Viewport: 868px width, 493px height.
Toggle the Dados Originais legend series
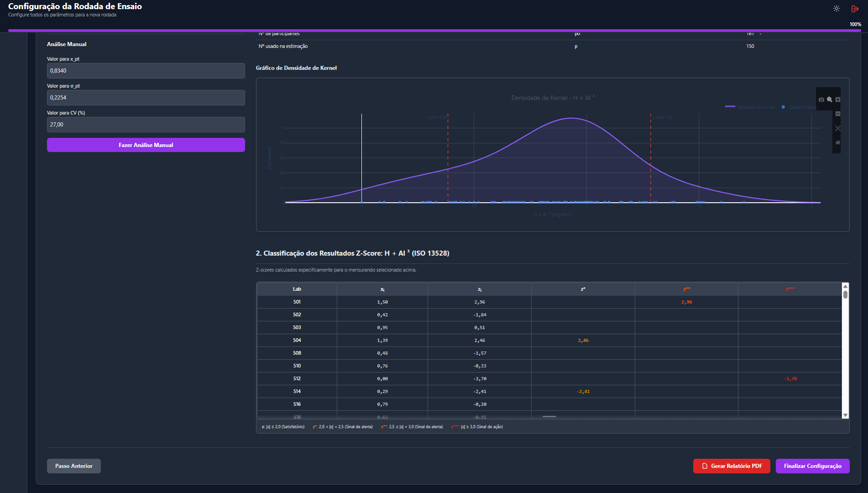coord(799,107)
